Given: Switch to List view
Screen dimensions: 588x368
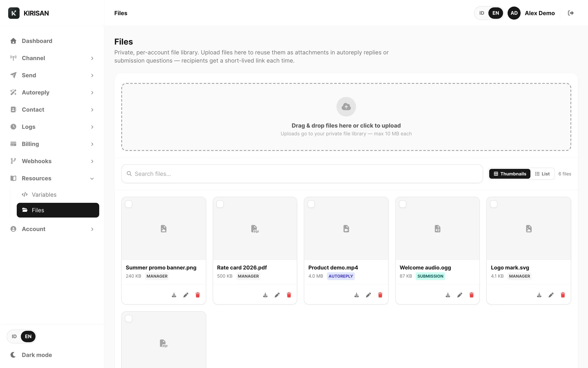Looking at the screenshot, I should click(x=542, y=174).
